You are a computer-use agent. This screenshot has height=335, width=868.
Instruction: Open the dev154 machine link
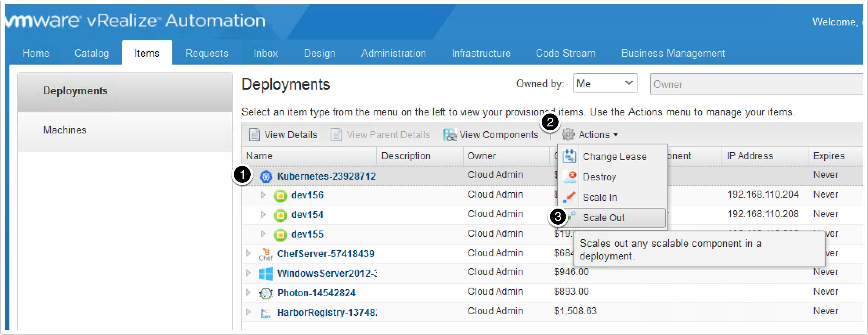point(307,215)
